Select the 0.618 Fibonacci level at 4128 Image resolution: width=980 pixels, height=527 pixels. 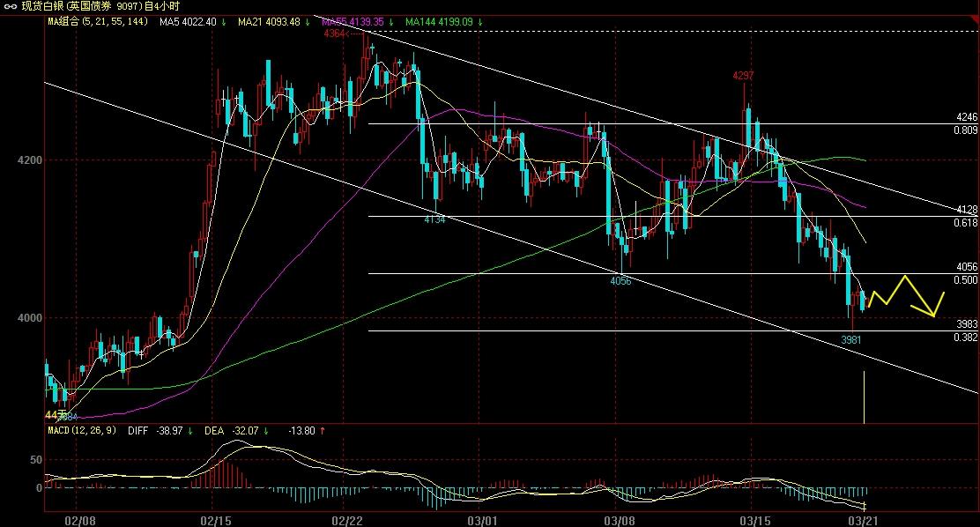[x=966, y=224]
